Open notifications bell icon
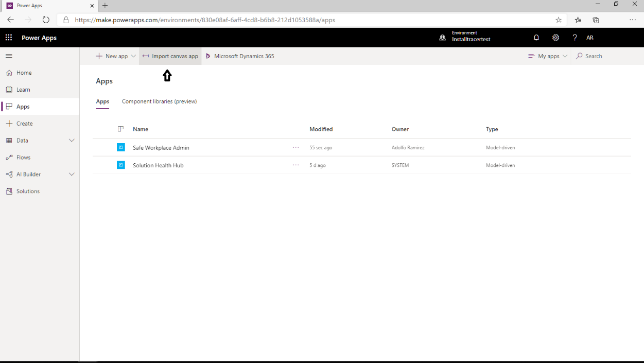The height and width of the screenshot is (363, 644). coord(536,38)
